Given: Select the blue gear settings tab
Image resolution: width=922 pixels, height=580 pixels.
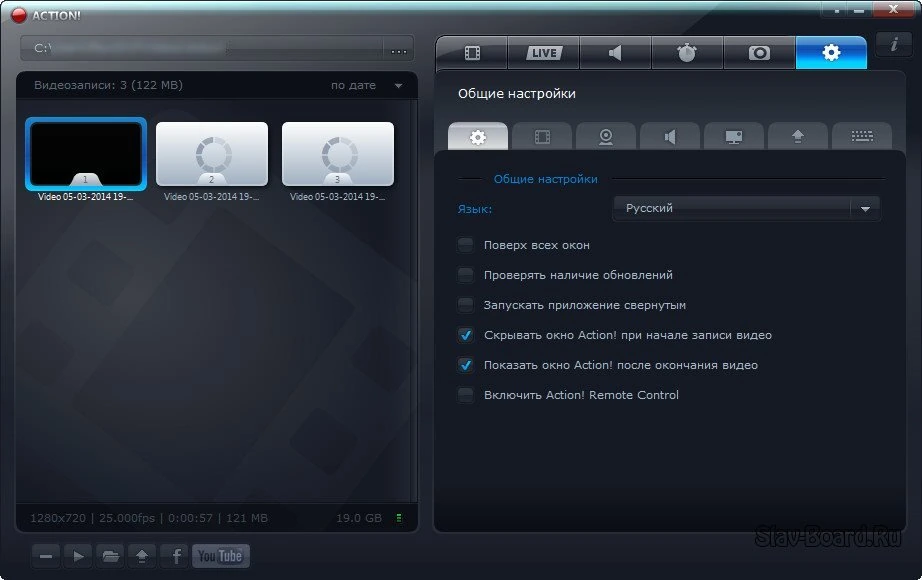Looking at the screenshot, I should pyautogui.click(x=831, y=53).
